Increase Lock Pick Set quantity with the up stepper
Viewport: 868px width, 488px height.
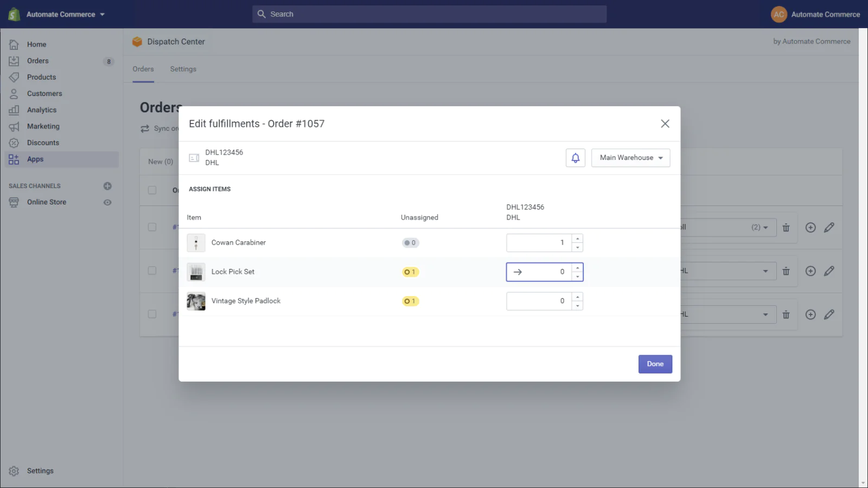pyautogui.click(x=577, y=267)
